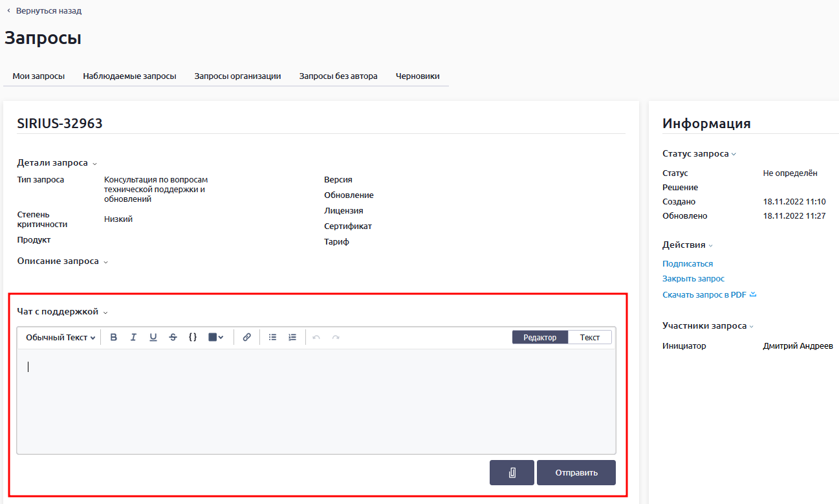Insert a hyperlink via link icon
This screenshot has height=504, width=839.
(246, 337)
